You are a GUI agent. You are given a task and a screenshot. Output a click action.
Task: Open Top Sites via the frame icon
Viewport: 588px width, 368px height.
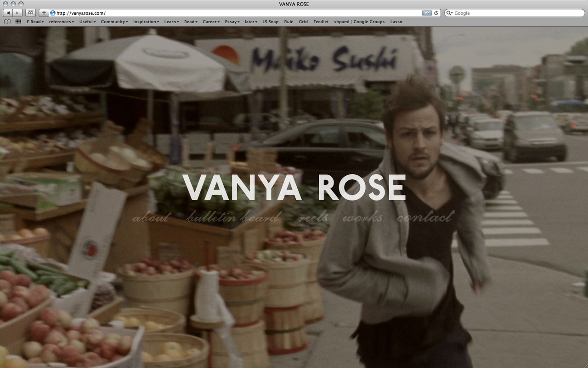pyautogui.click(x=30, y=13)
